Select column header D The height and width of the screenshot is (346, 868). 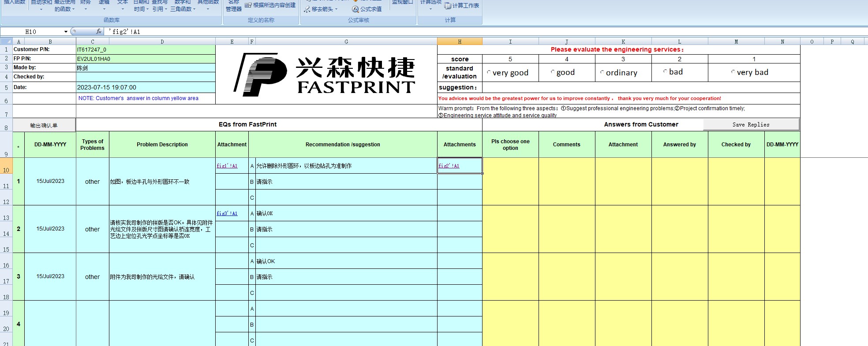coord(162,41)
